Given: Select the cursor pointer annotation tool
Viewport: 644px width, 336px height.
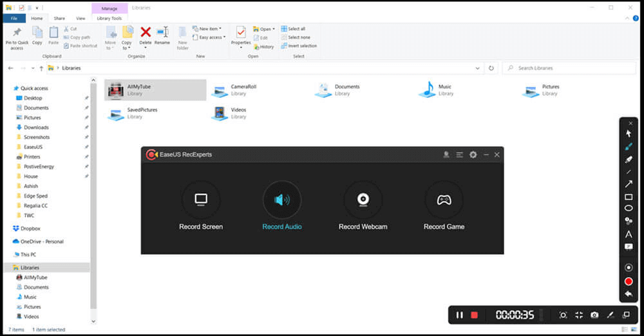Looking at the screenshot, I should click(629, 133).
